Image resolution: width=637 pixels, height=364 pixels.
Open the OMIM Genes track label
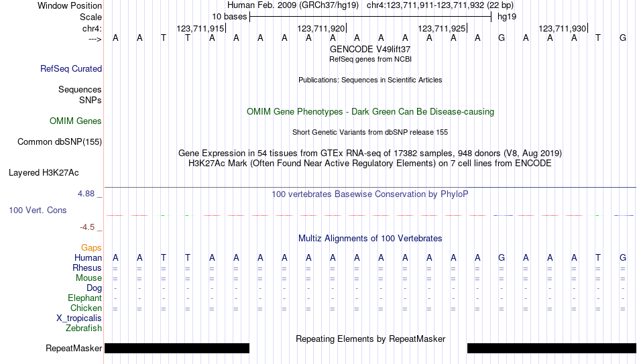(x=76, y=121)
